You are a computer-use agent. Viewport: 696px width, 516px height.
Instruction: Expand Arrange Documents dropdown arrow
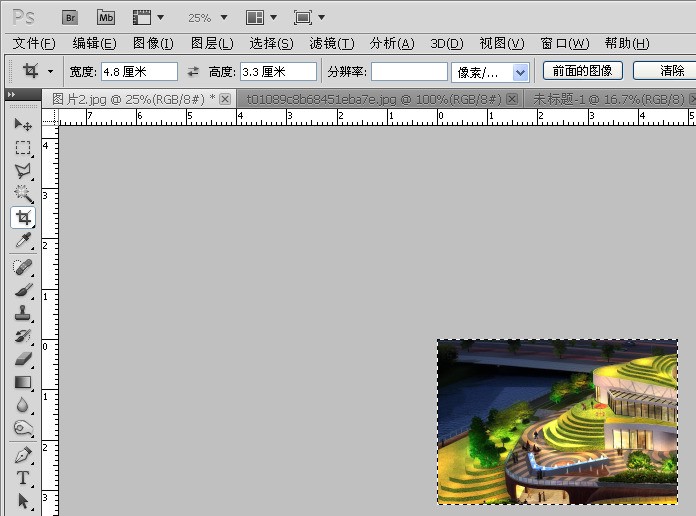(x=273, y=18)
